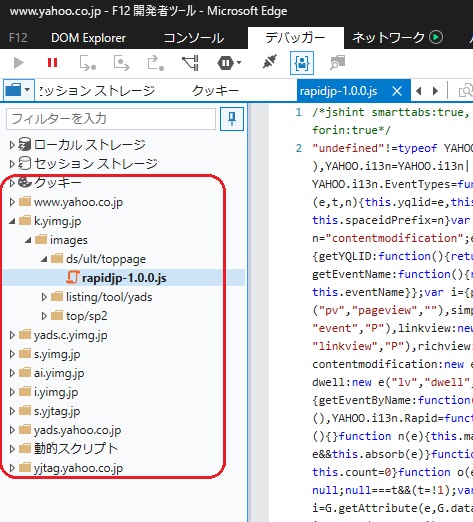Image resolution: width=473 pixels, height=522 pixels.
Task: Click the green network capture play icon
Action: pyautogui.click(x=436, y=37)
